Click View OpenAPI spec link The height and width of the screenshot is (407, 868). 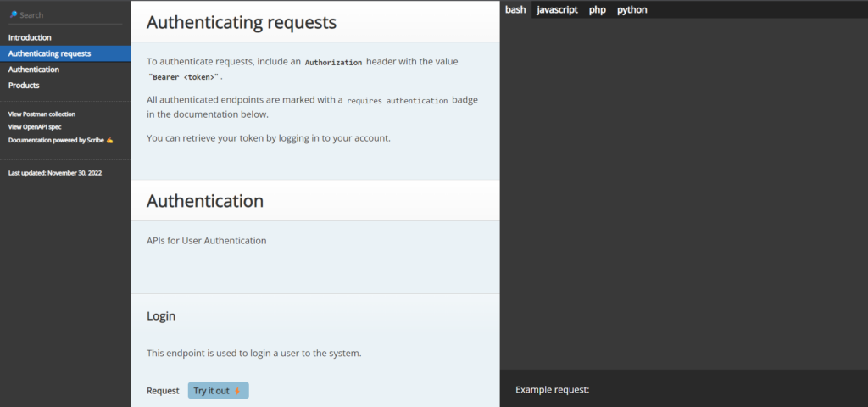[x=35, y=127]
